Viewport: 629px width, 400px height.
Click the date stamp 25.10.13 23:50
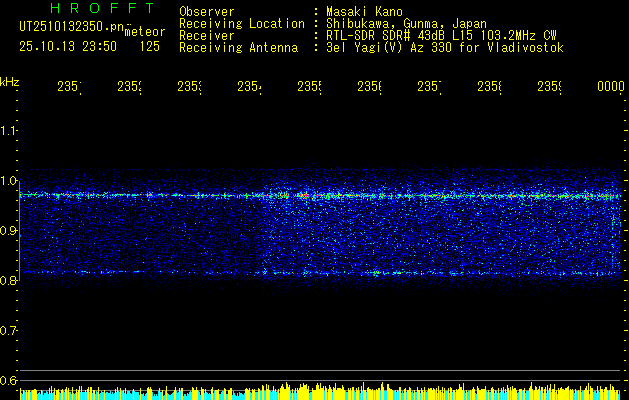[x=68, y=47]
